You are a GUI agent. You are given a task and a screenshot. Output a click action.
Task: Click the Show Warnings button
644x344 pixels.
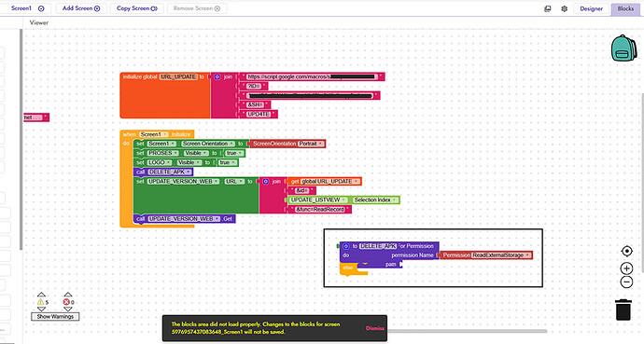55,317
